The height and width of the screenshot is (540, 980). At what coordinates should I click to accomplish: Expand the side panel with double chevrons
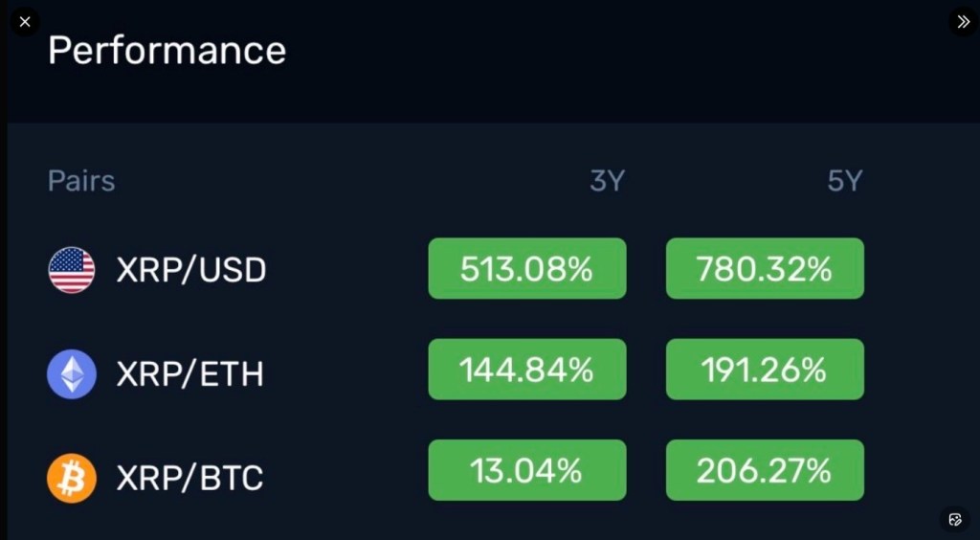point(963,21)
